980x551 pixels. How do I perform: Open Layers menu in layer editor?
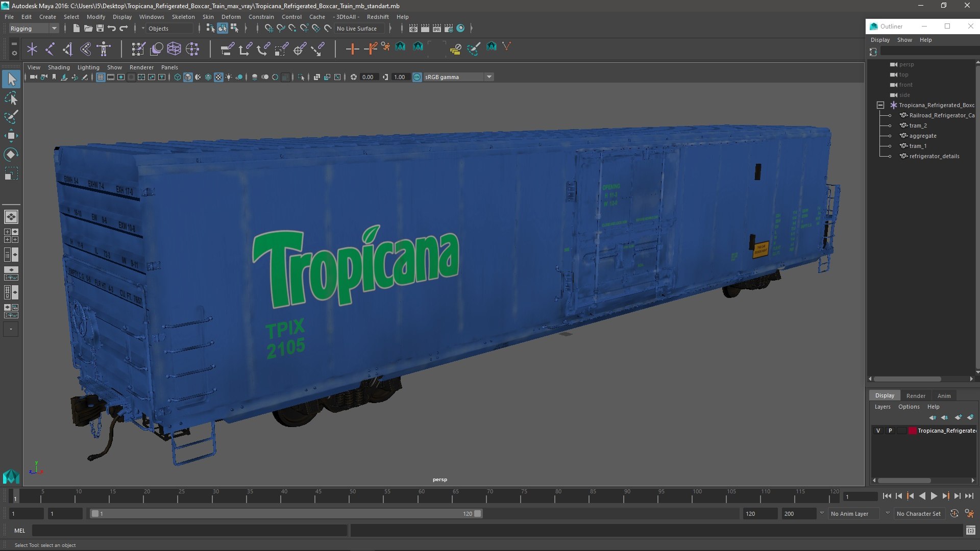[x=882, y=407]
